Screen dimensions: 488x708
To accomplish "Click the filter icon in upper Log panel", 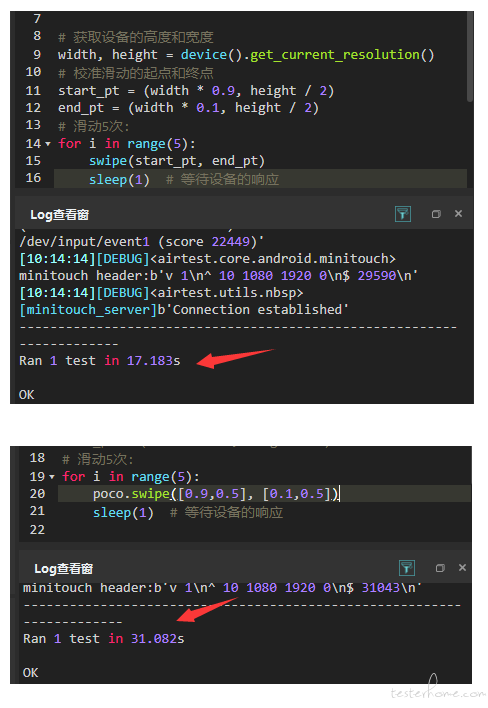I will click(403, 214).
